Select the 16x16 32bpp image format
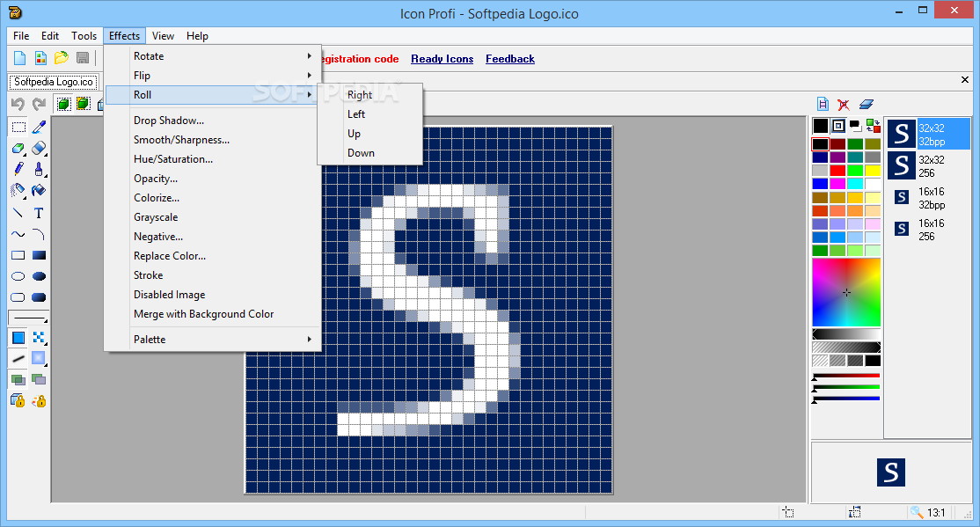980x527 pixels. click(928, 198)
